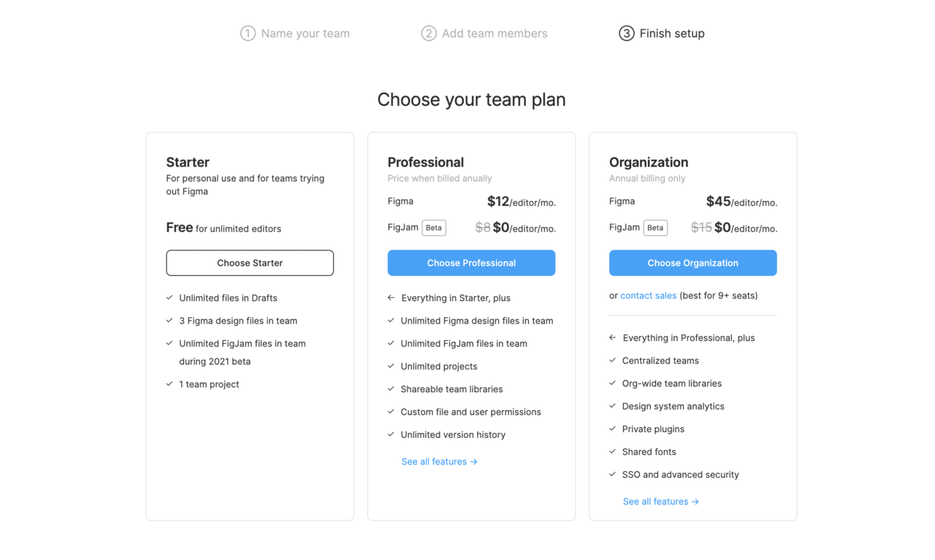The width and height of the screenshot is (935, 560).
Task: Go to Add team members step
Action: (494, 34)
